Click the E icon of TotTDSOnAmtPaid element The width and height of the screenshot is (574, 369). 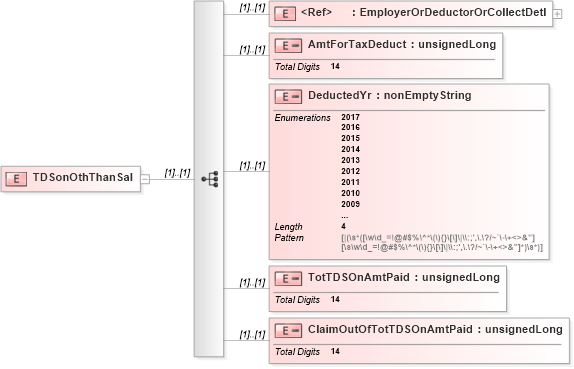288,279
